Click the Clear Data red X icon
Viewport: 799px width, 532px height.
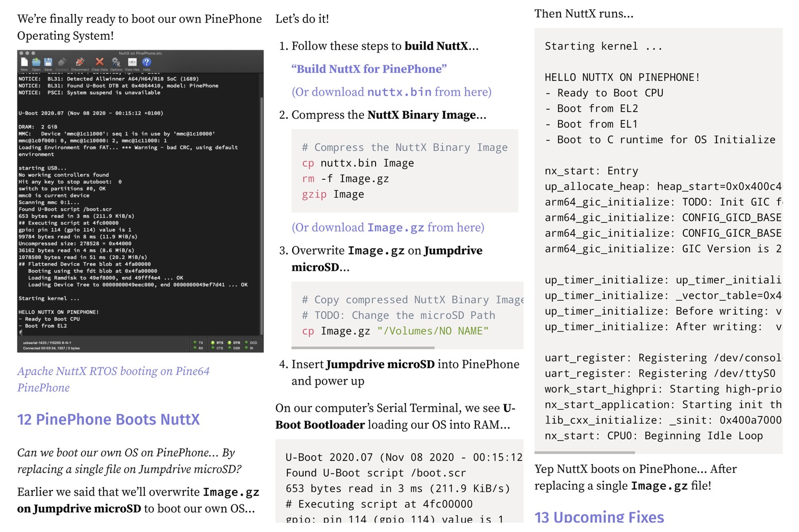pyautogui.click(x=99, y=62)
